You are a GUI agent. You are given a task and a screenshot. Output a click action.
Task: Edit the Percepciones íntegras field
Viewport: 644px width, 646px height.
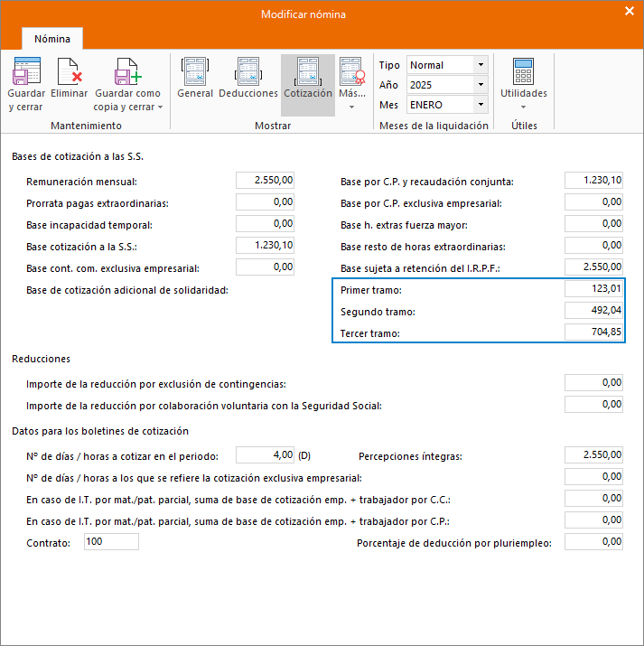[593, 454]
